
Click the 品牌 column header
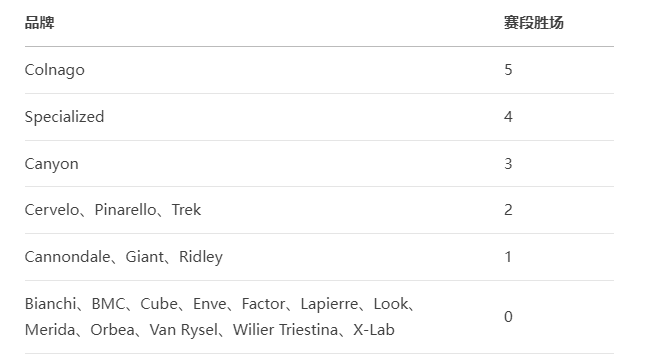(40, 23)
